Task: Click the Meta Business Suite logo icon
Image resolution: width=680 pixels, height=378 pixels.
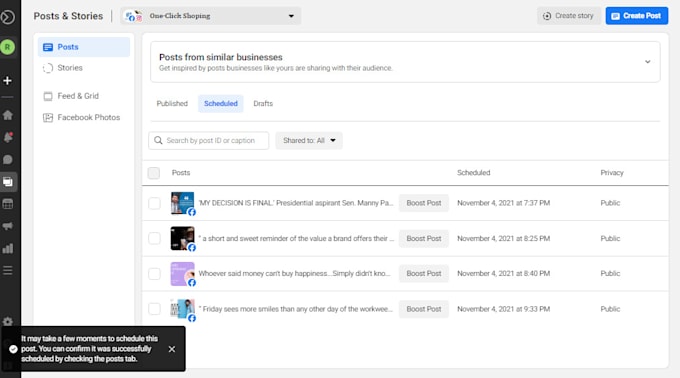Action: click(7, 17)
